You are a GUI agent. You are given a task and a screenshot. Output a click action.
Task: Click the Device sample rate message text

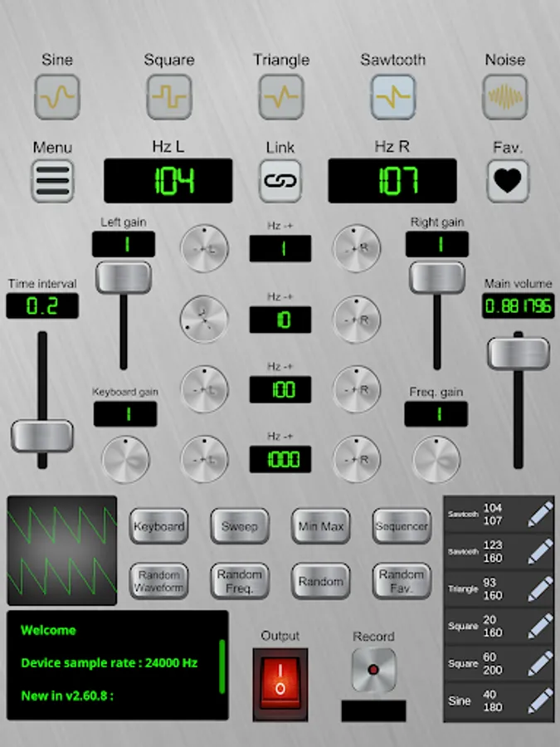pos(109,662)
